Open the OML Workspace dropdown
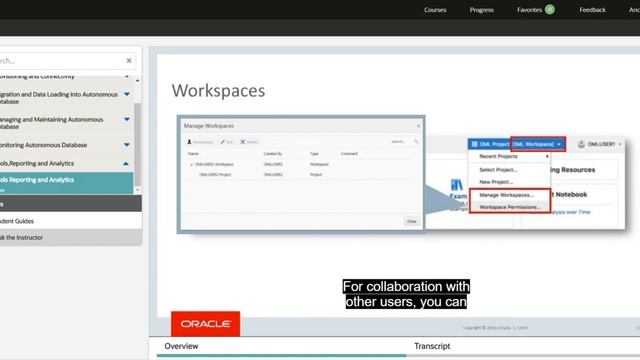The height and width of the screenshot is (360, 640). click(538, 144)
